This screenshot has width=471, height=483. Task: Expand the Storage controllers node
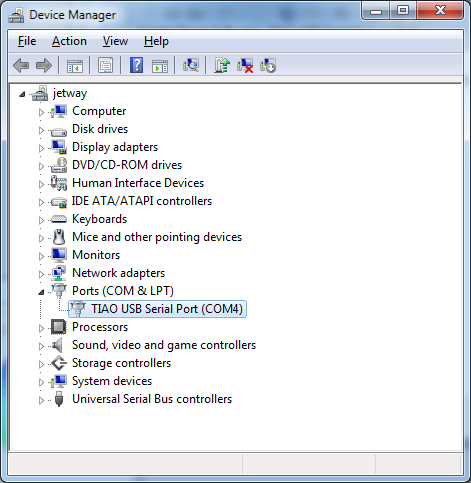pyautogui.click(x=41, y=364)
